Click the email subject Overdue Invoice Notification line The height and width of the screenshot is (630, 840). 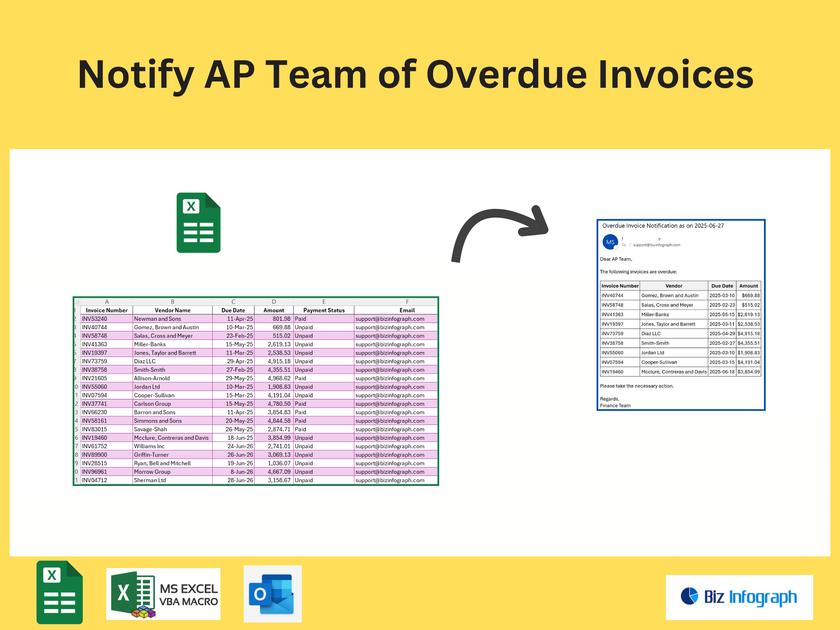pos(663,226)
